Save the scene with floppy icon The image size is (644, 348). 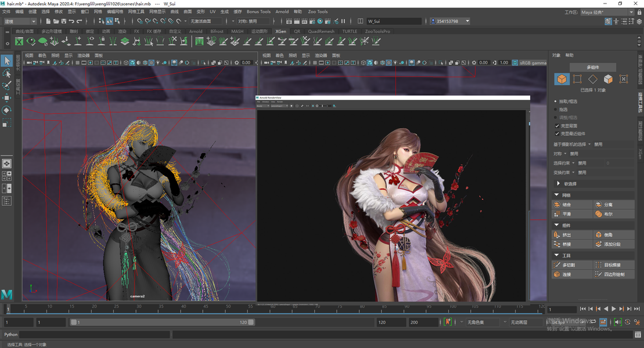64,21
